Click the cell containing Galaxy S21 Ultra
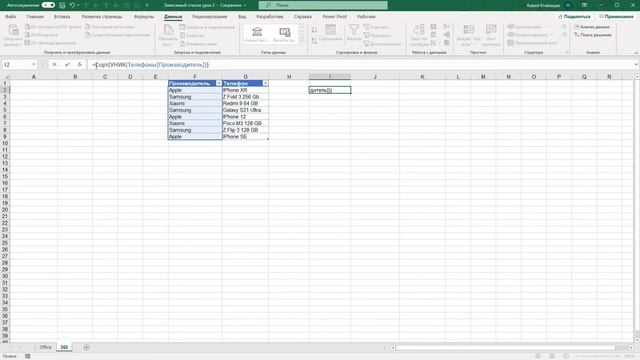 (245, 110)
